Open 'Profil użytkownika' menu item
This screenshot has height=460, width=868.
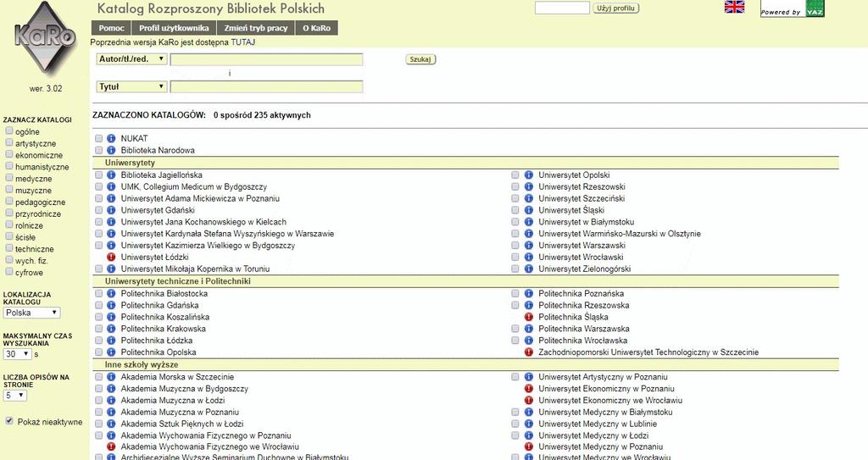174,28
